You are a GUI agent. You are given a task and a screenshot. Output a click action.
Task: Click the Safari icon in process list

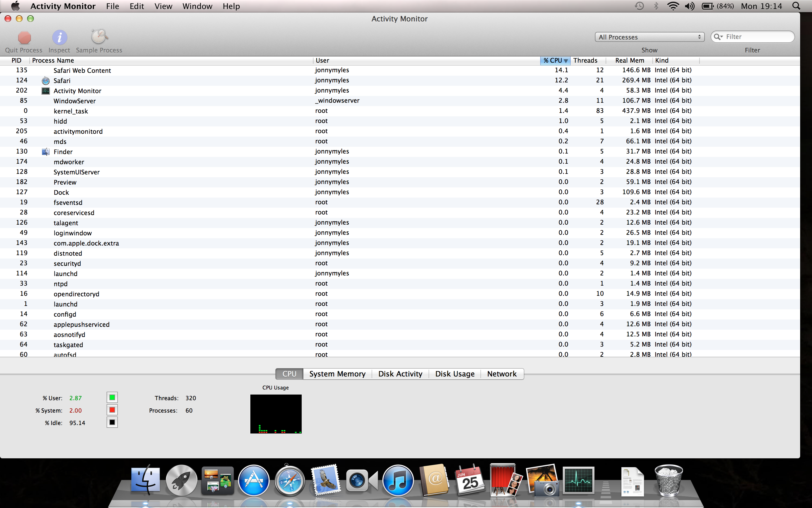(x=46, y=81)
